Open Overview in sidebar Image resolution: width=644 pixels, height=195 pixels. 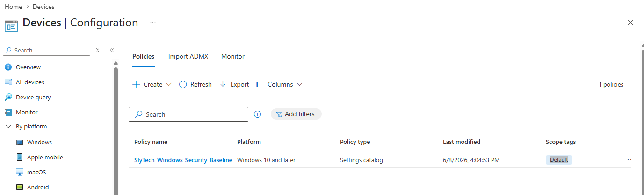click(x=28, y=67)
